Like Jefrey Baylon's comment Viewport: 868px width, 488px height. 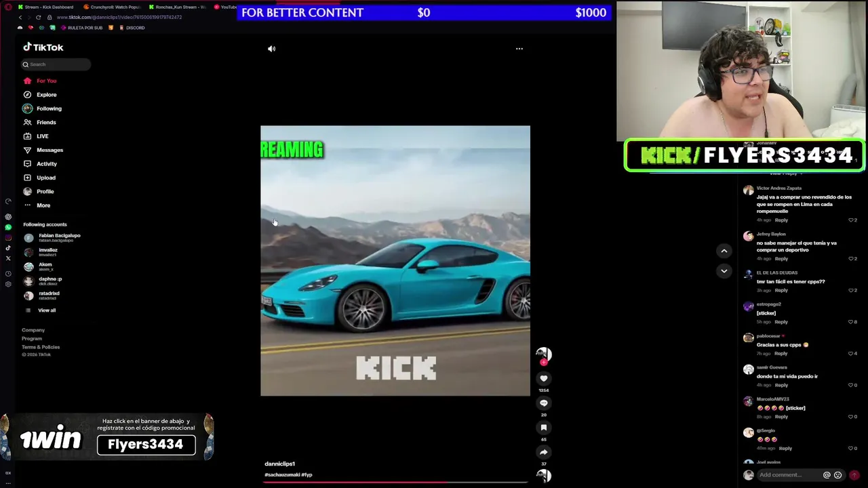click(x=852, y=259)
